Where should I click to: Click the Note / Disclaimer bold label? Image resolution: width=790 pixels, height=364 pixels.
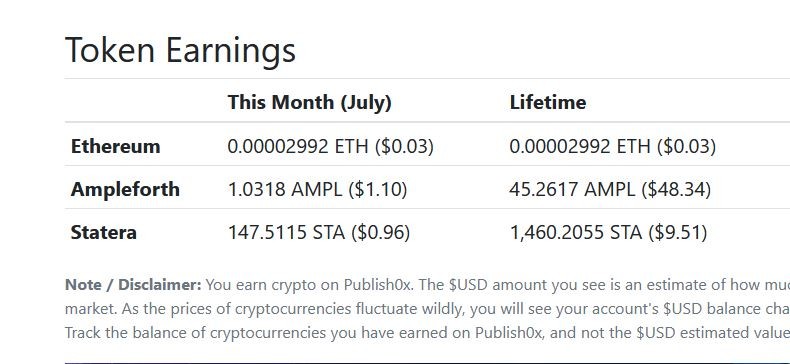click(x=133, y=285)
